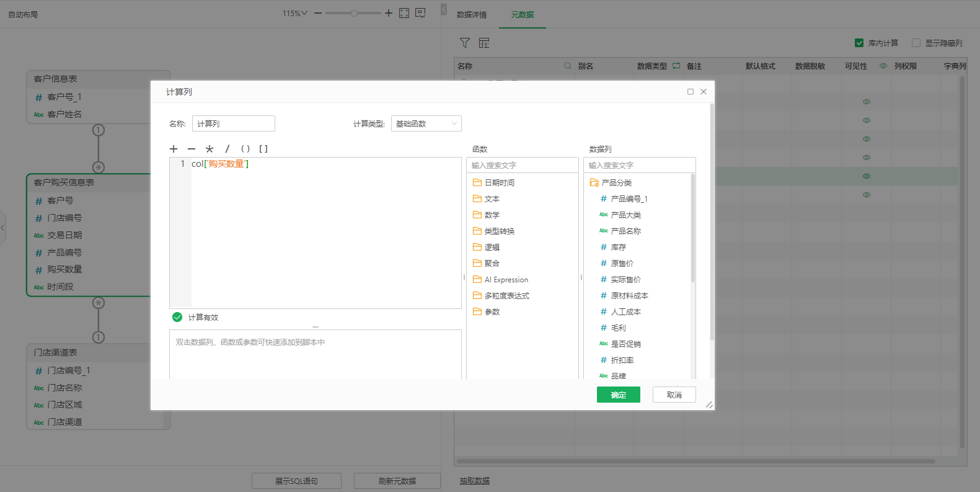The height and width of the screenshot is (492, 980).
Task: Click the canvas preview screen icon
Action: click(420, 13)
